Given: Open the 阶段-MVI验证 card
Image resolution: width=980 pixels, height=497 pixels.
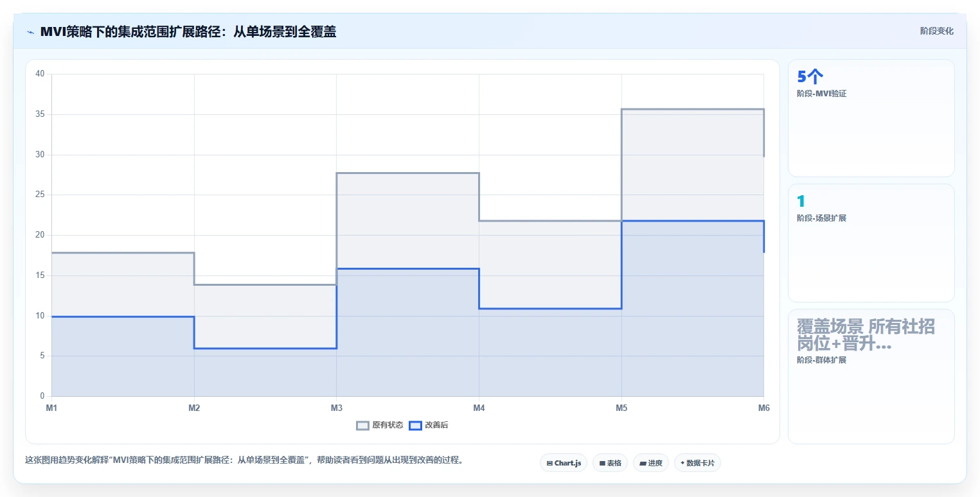Looking at the screenshot, I should 871,118.
